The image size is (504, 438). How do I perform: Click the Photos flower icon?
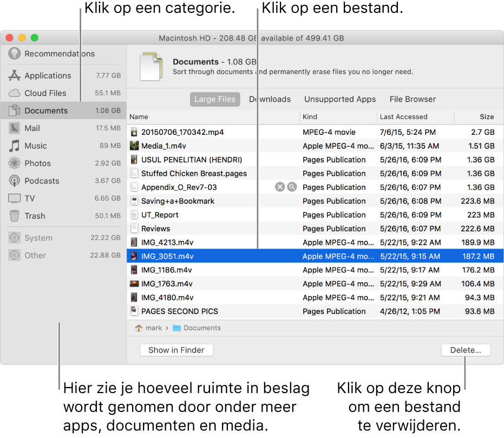tap(14, 163)
